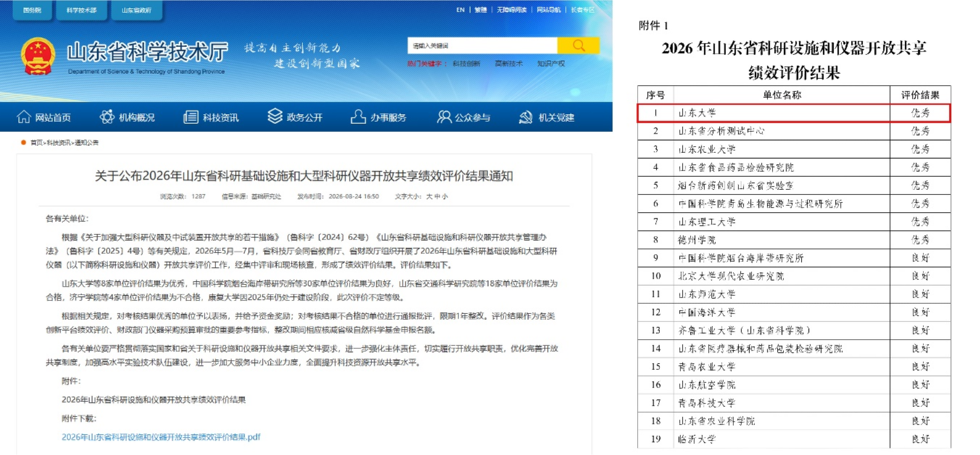Click the 各有关单位 salutation line
The height and width of the screenshot is (455, 980).
pos(67,218)
